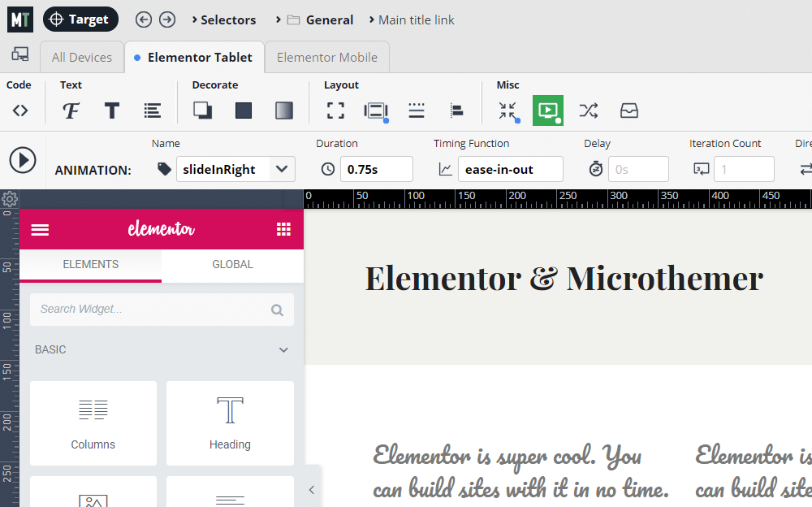Open the Flexbox alignment layout icon
The height and width of the screenshot is (507, 812).
(x=456, y=110)
